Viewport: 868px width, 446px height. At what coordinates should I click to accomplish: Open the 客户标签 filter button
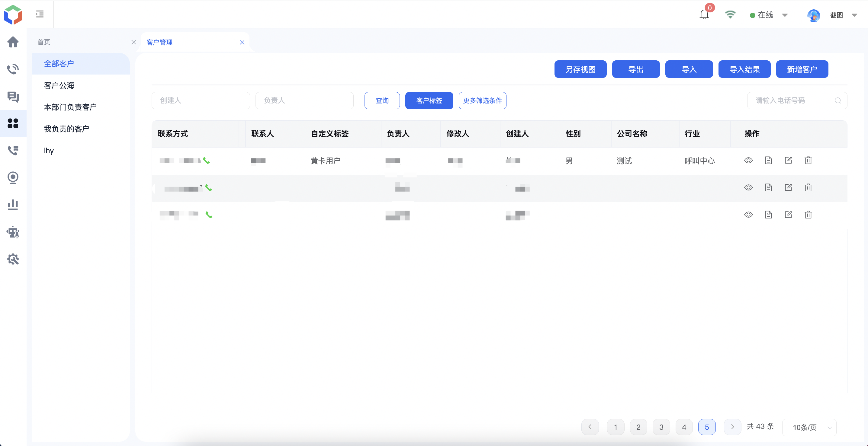point(429,101)
